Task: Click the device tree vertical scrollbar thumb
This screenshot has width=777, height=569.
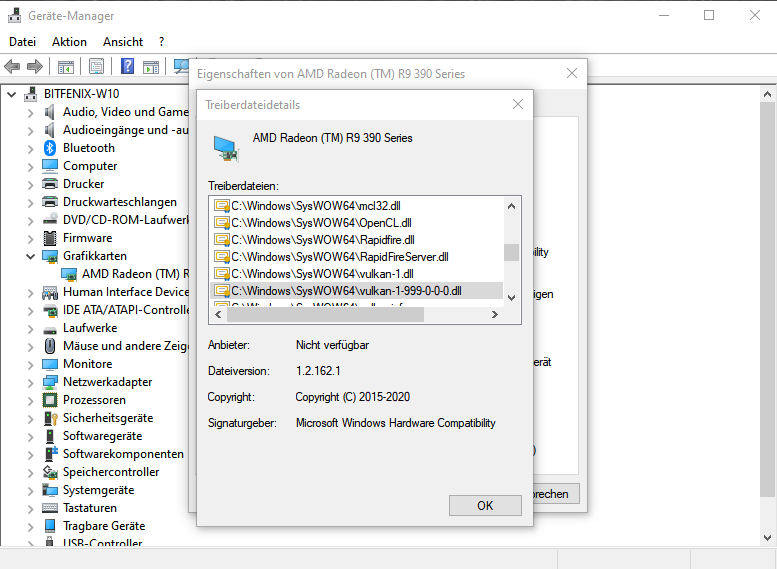Action: [x=767, y=299]
